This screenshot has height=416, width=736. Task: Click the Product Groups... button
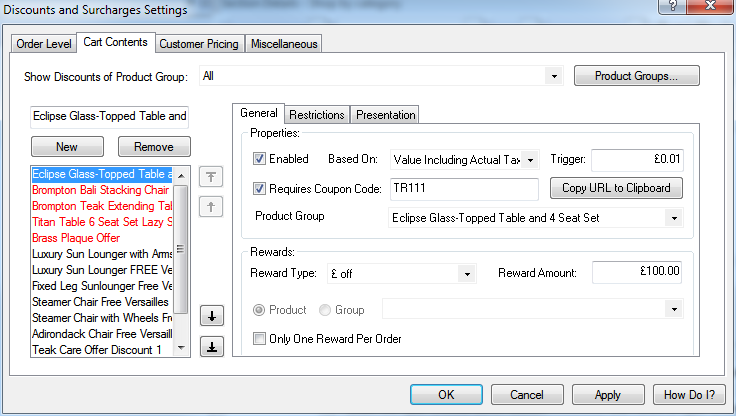(x=636, y=76)
